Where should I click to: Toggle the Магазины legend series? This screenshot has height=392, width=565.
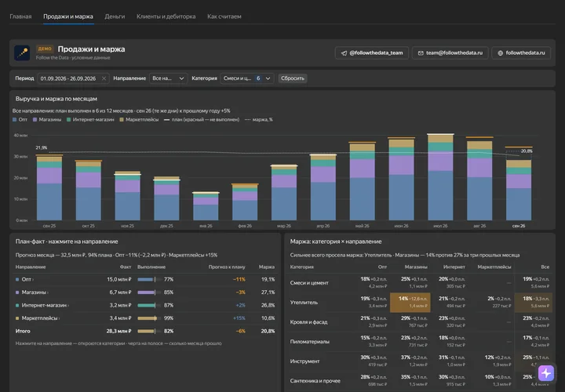pyautogui.click(x=47, y=119)
